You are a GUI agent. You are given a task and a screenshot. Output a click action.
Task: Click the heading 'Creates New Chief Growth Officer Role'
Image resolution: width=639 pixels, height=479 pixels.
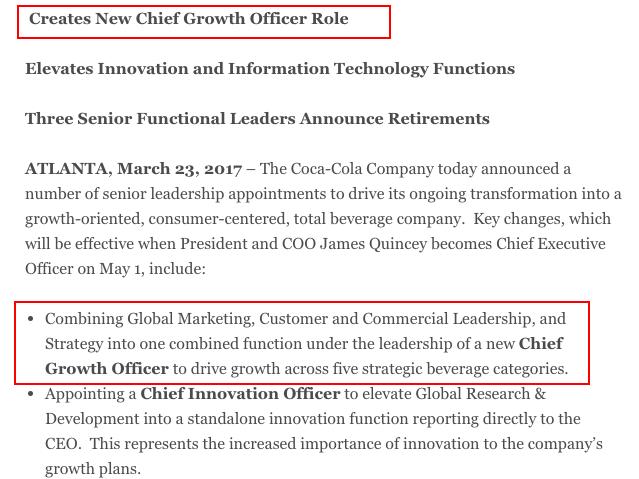pyautogui.click(x=188, y=19)
